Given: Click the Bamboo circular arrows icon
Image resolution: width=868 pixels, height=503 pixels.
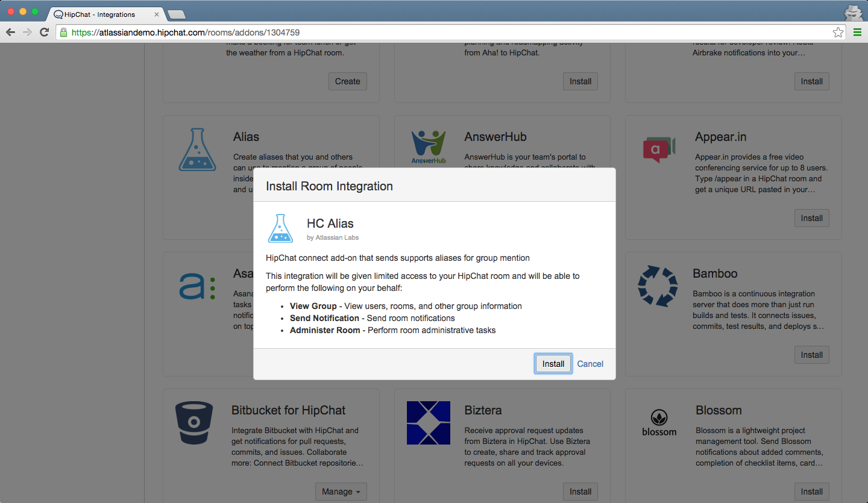Looking at the screenshot, I should (658, 286).
